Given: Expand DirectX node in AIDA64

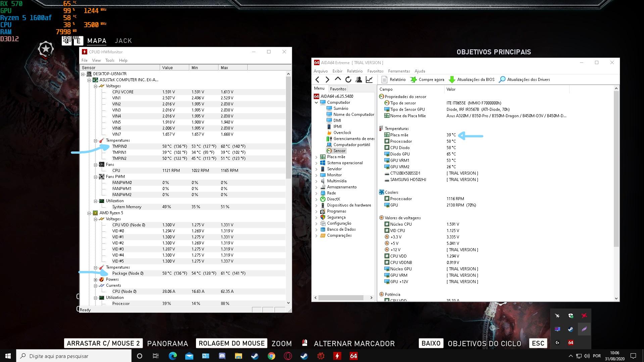Looking at the screenshot, I should pyautogui.click(x=316, y=199).
